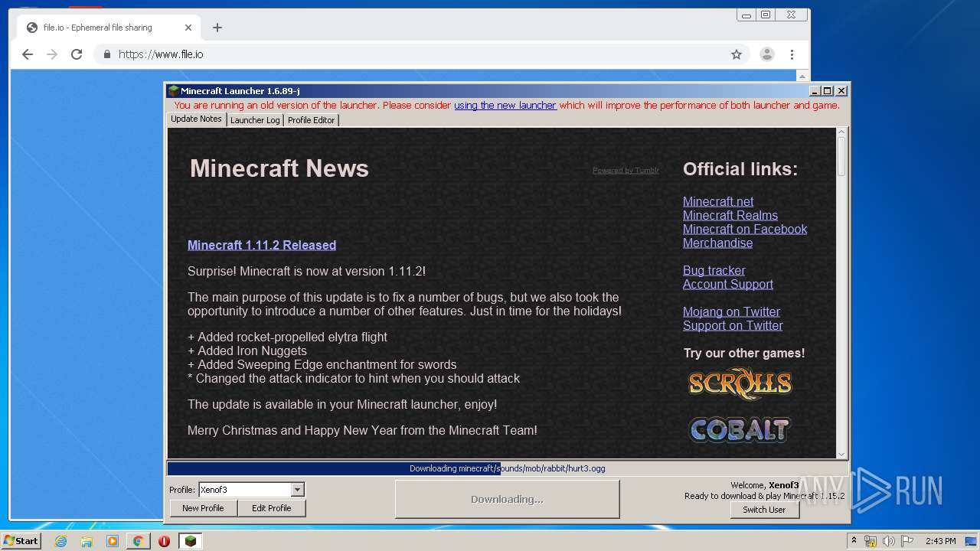Bookmark this page with the star icon
The height and width of the screenshot is (551, 980).
[x=737, y=54]
